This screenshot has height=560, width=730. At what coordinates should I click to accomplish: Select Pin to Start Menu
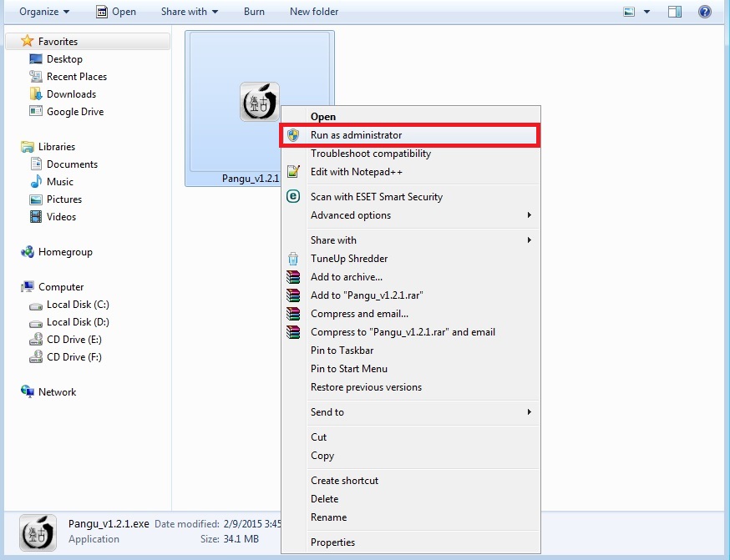(x=410, y=368)
